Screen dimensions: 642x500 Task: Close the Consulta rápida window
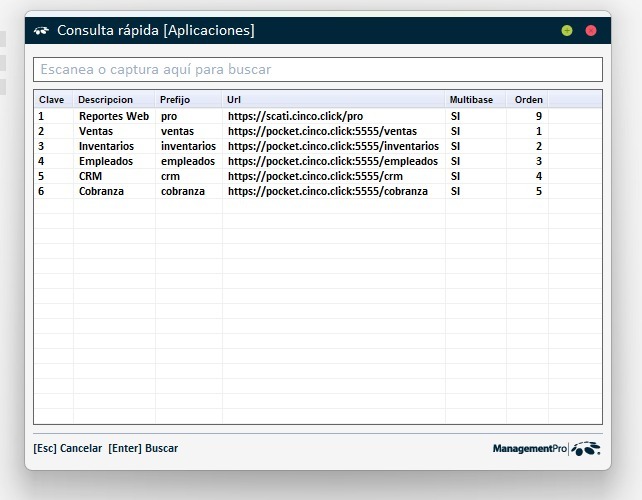[591, 31]
